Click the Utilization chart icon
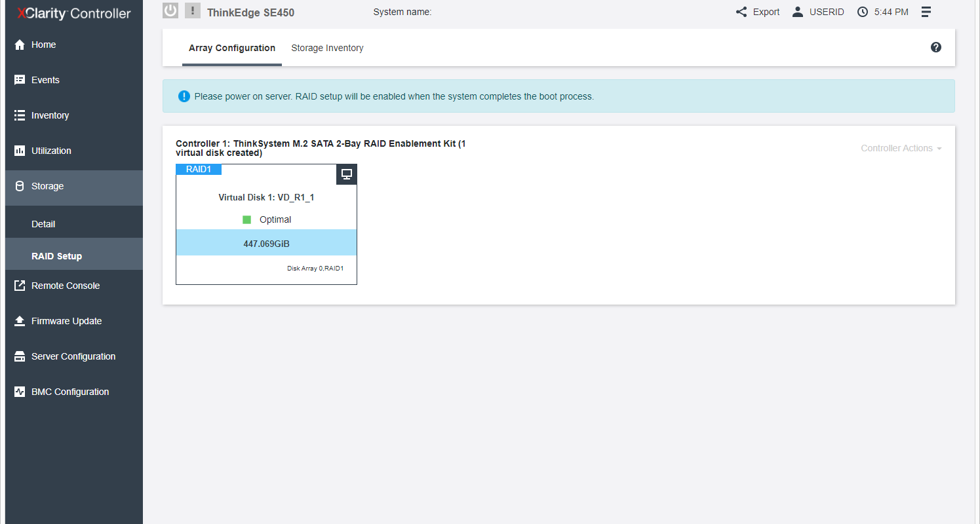Screen dimensions: 980x524 [x=20, y=151]
